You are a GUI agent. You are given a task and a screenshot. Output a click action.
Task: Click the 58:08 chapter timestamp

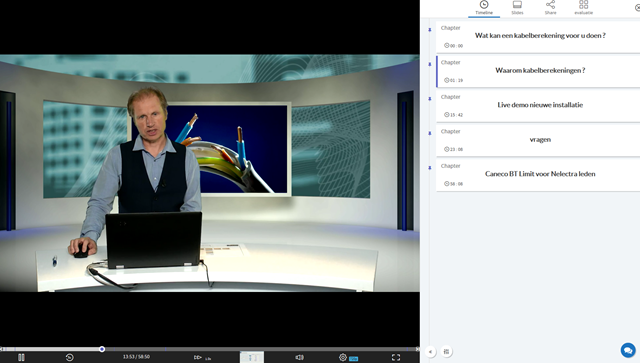[x=453, y=184]
